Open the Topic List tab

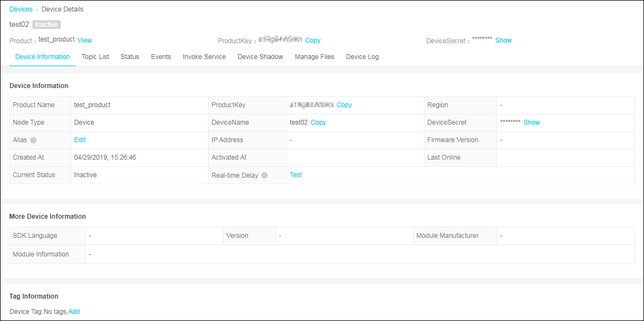95,57
